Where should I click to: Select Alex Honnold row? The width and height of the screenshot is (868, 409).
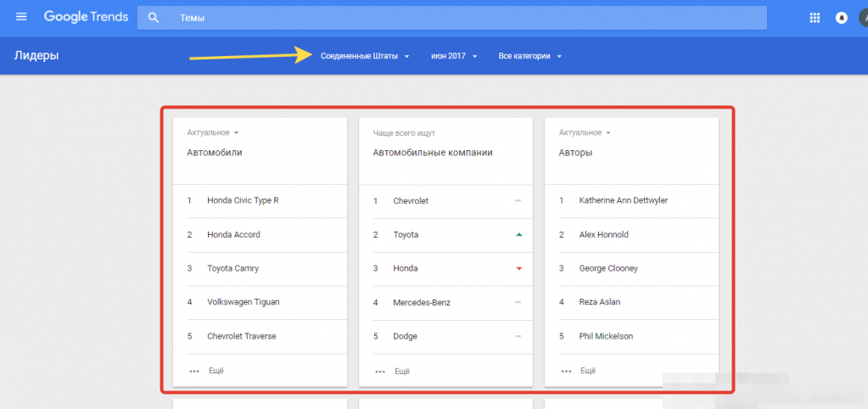[631, 235]
